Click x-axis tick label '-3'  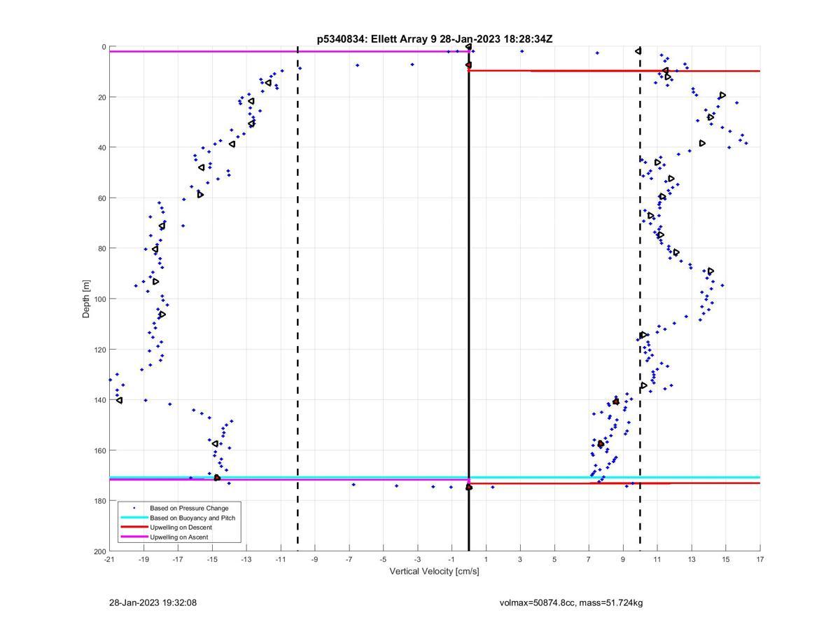pyautogui.click(x=417, y=559)
